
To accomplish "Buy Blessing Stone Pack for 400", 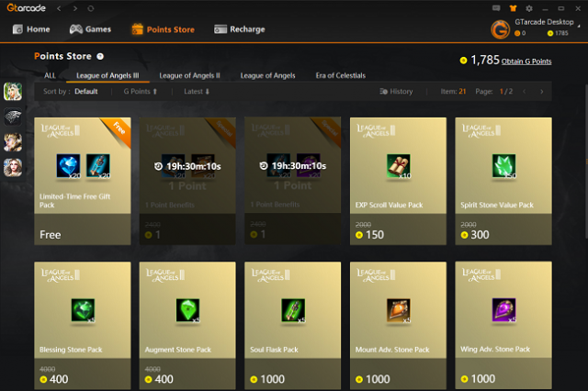I will point(83,326).
